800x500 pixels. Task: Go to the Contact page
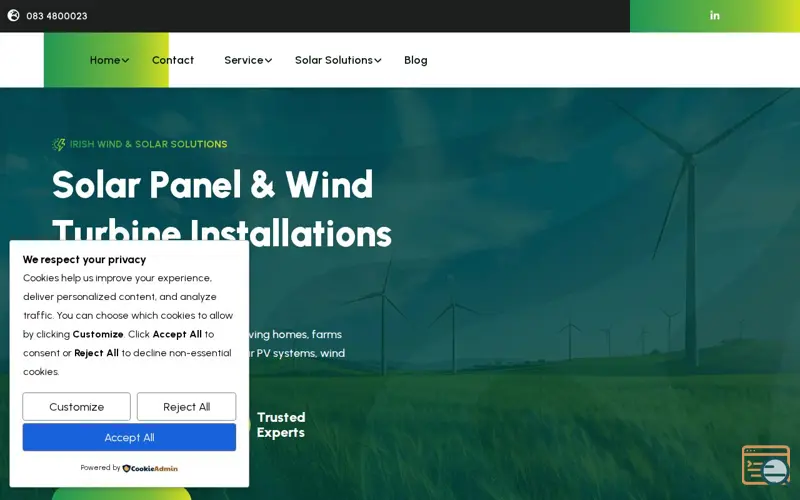[x=173, y=60]
